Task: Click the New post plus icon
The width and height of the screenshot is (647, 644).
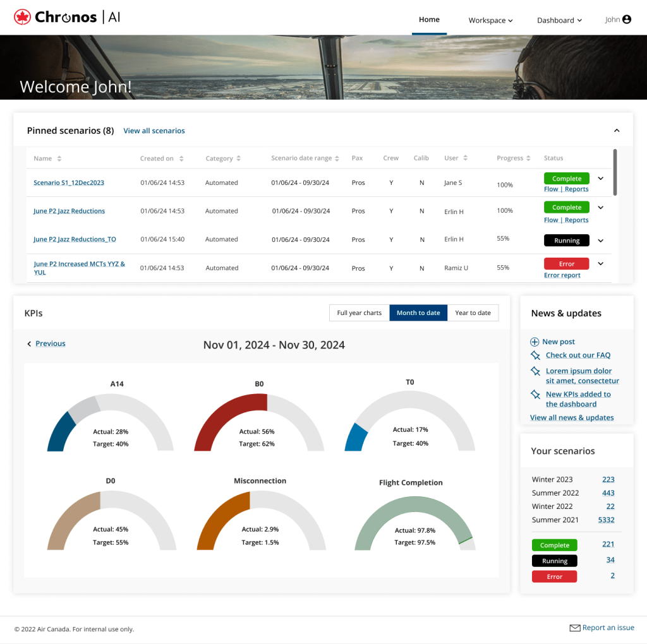Action: 535,342
